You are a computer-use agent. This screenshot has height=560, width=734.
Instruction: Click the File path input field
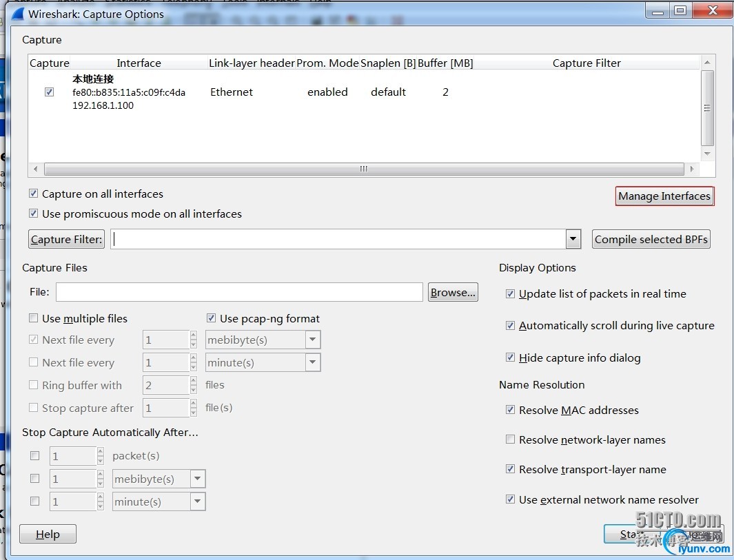point(239,292)
